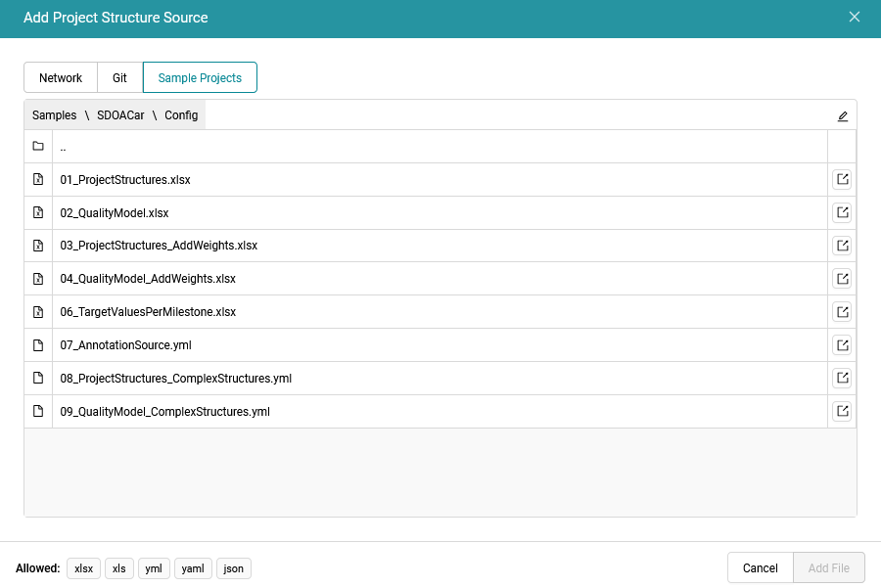This screenshot has height=588, width=881.
Task: Click the Excel file icon of 04_QualityModel_AddWeights.xlsx
Action: click(38, 279)
